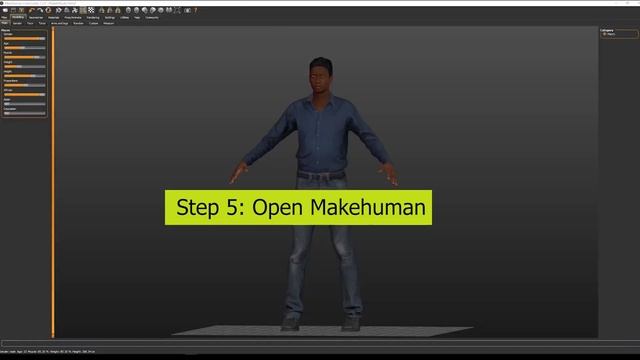The width and height of the screenshot is (640, 360).
Task: Click the Export toolbar icon
Action: (x=22, y=10)
